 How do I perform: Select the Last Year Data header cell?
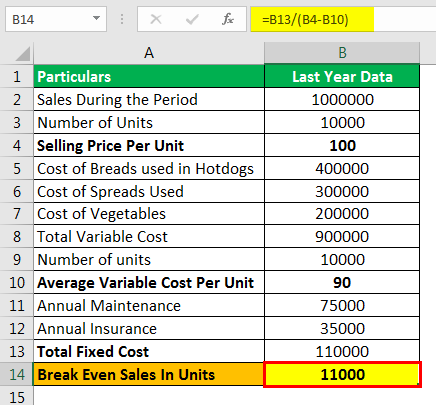point(342,76)
